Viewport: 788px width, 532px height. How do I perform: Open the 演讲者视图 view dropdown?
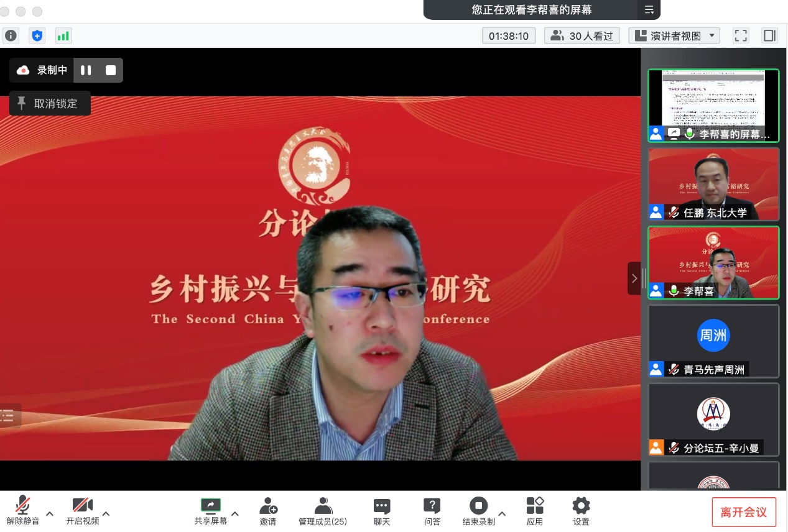click(x=674, y=35)
